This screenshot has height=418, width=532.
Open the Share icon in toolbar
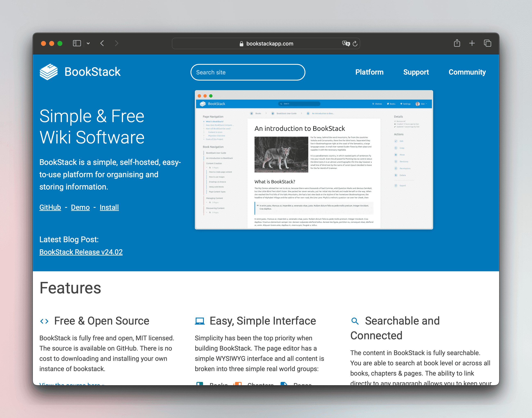457,43
